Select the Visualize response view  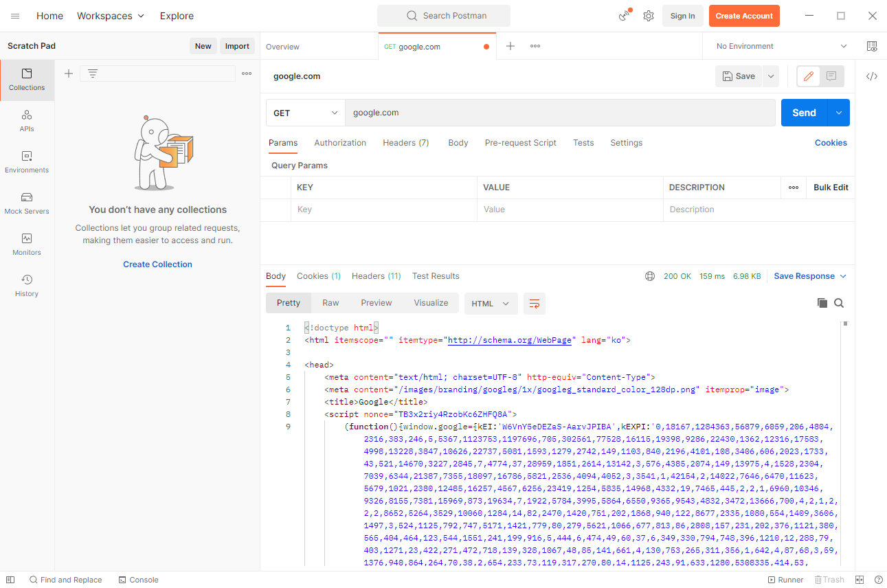click(x=431, y=303)
